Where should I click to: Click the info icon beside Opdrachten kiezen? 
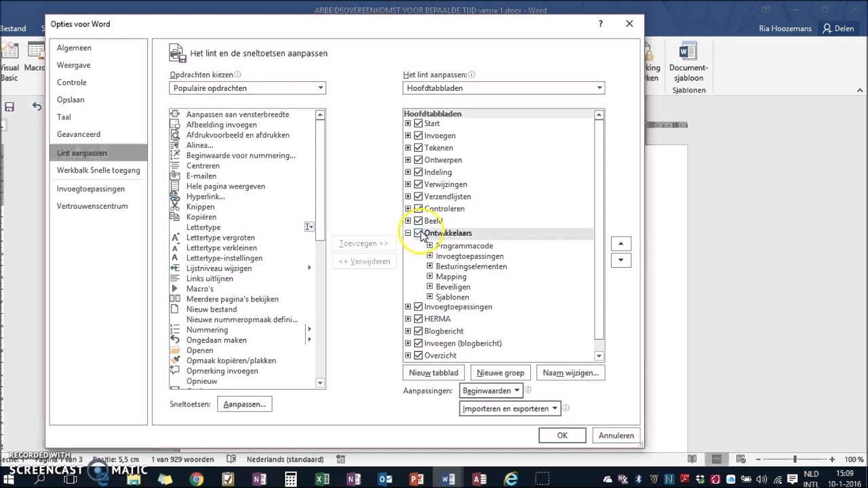[237, 75]
